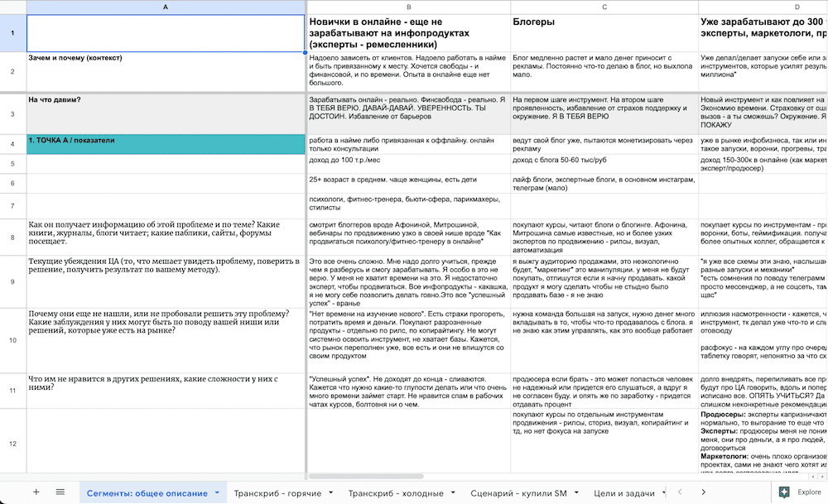
Task: Open dropdown on Транскриб - горячие tab
Action: point(330,493)
